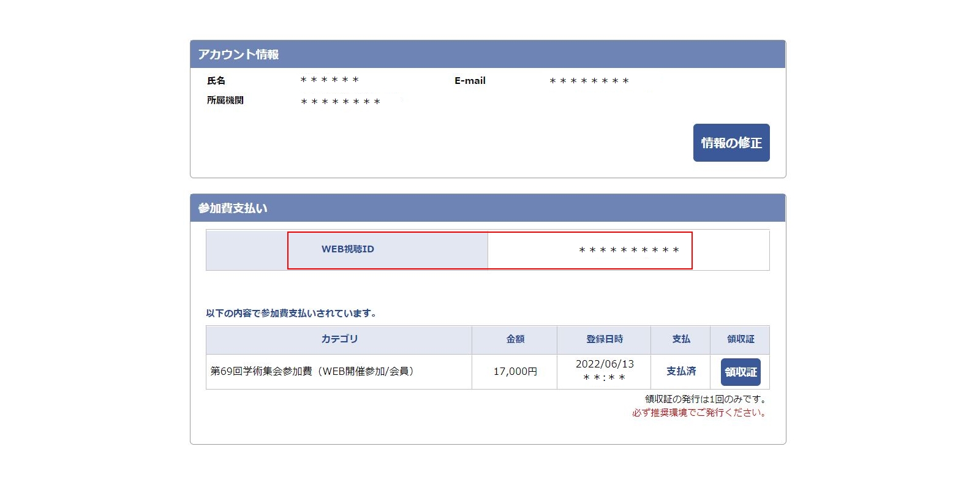This screenshot has height=490, width=980.
Task: Select the masked E-mail value
Action: click(x=589, y=81)
